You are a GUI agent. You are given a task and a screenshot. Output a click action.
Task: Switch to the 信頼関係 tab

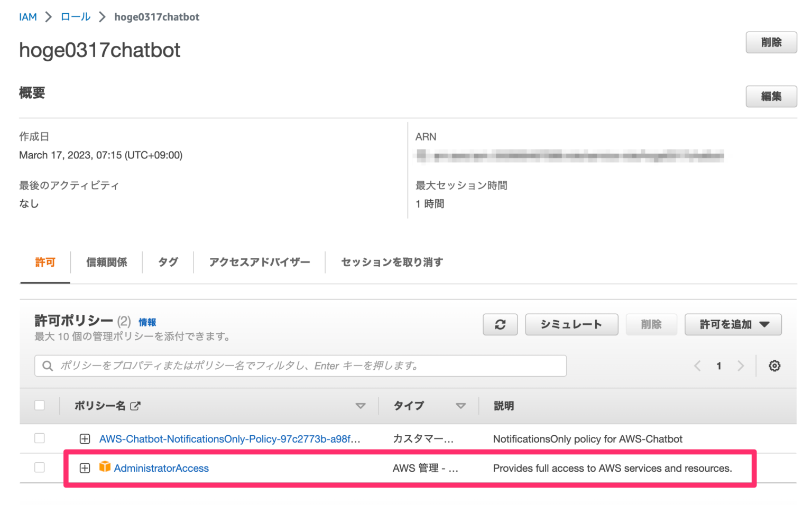pos(106,263)
